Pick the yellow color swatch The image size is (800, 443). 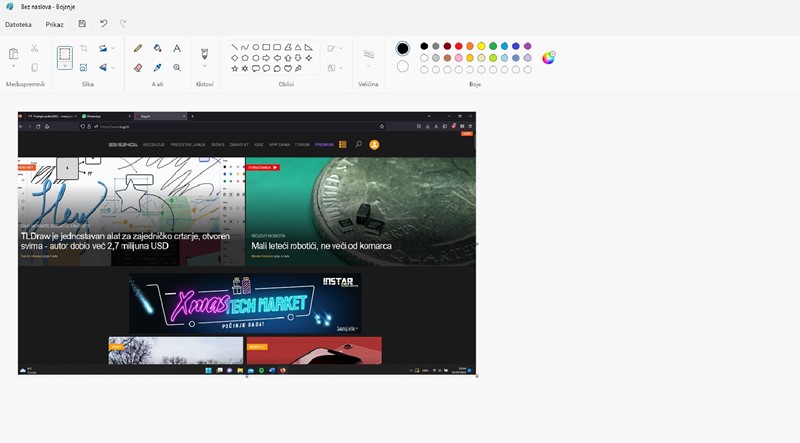481,46
